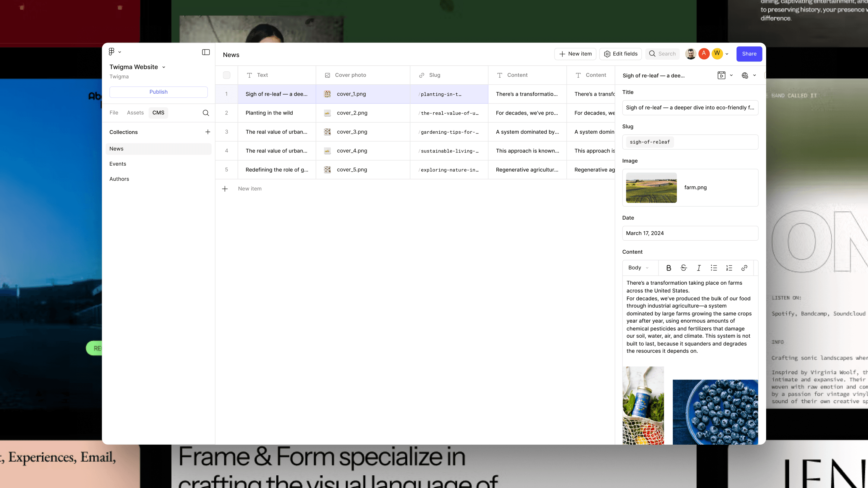Click the farm.png image thumbnail
This screenshot has height=488, width=868.
pyautogui.click(x=651, y=188)
